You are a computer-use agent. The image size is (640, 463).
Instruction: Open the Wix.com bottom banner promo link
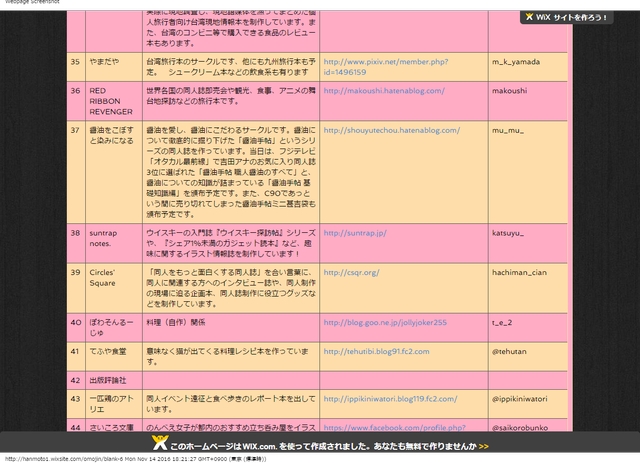329,445
